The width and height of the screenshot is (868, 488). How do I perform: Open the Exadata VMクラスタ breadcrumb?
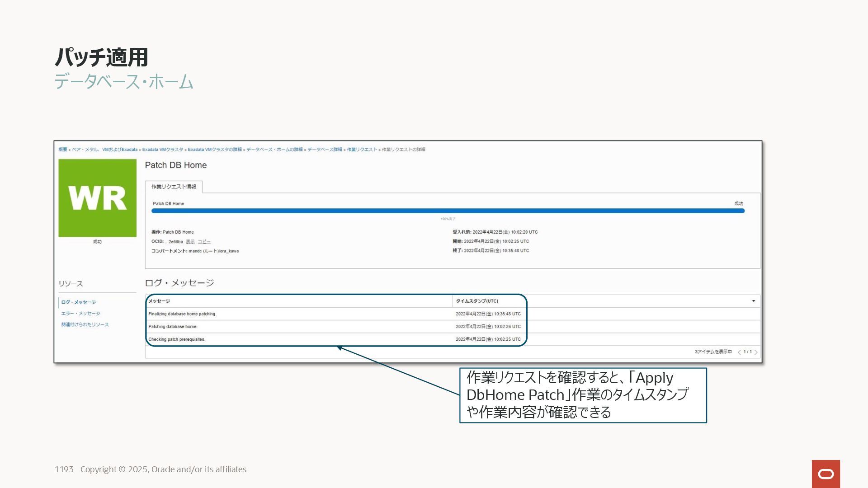[163, 150]
